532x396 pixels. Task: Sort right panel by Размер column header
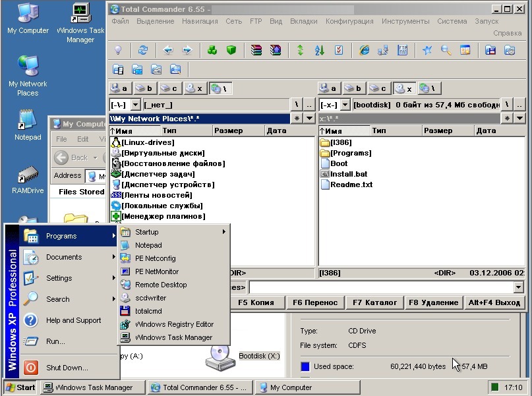448,130
